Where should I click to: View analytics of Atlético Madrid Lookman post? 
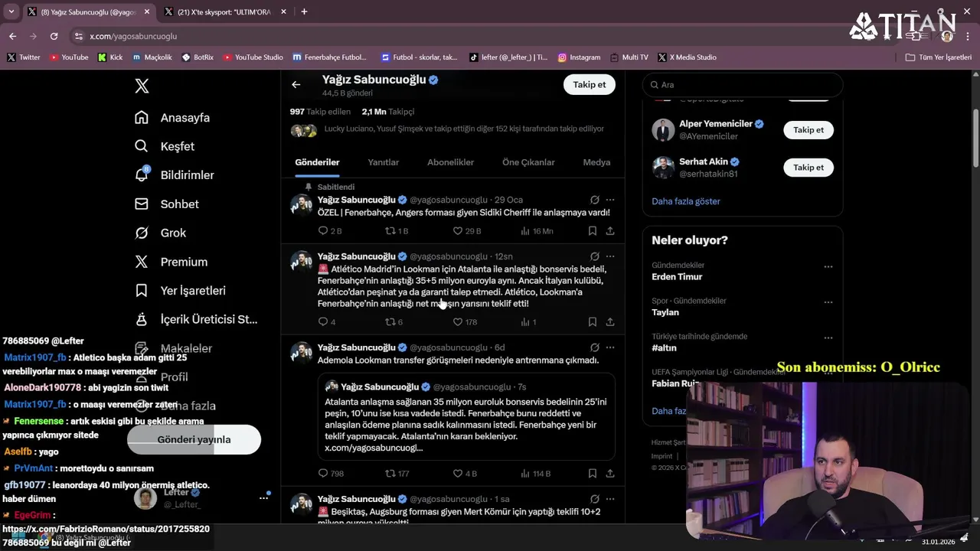point(529,322)
